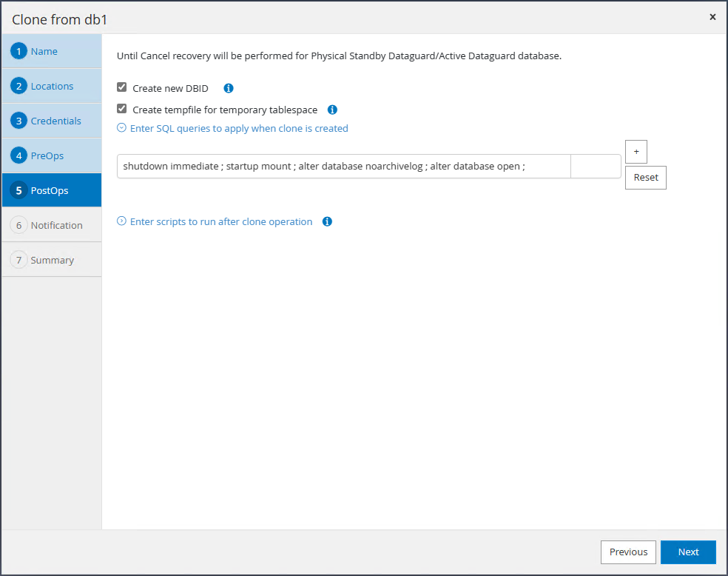The height and width of the screenshot is (576, 728).
Task: Uncheck the Create new DBID checkbox
Action: coord(122,87)
